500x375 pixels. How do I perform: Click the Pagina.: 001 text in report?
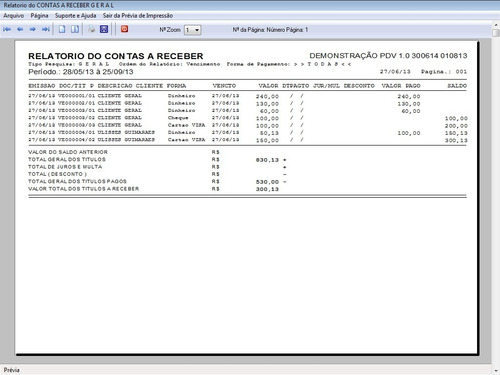(x=444, y=72)
